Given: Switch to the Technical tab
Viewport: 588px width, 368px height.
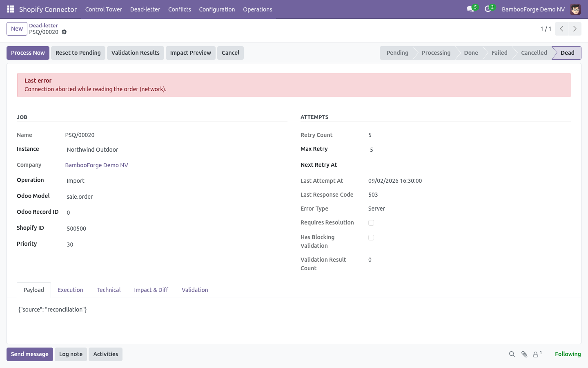Looking at the screenshot, I should click(109, 290).
